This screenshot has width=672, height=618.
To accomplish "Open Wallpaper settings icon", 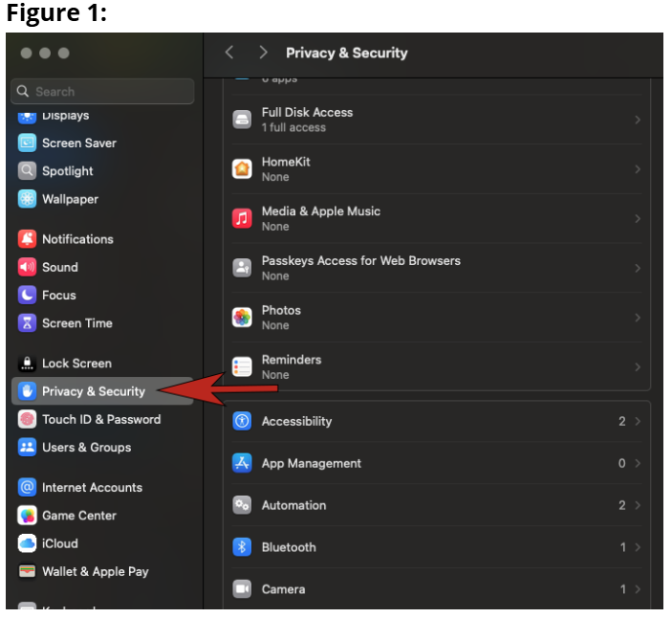I will point(27,199).
